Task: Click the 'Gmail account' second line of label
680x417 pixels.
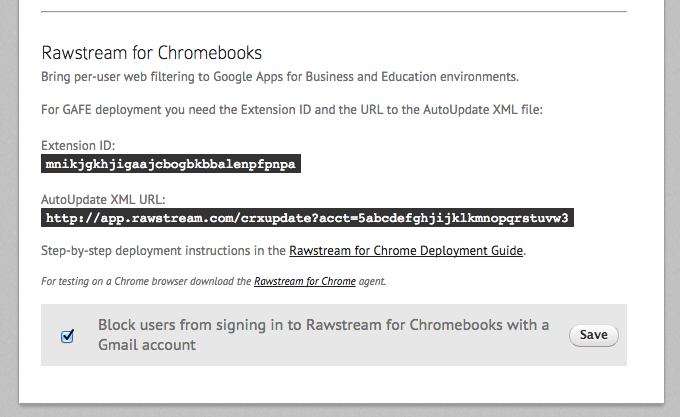Action: tap(147, 345)
